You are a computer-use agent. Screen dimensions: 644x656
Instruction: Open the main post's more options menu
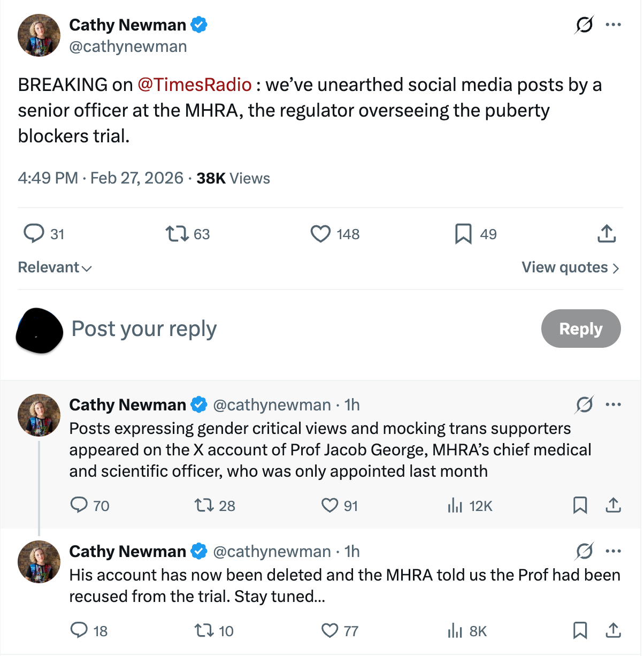[x=613, y=25]
